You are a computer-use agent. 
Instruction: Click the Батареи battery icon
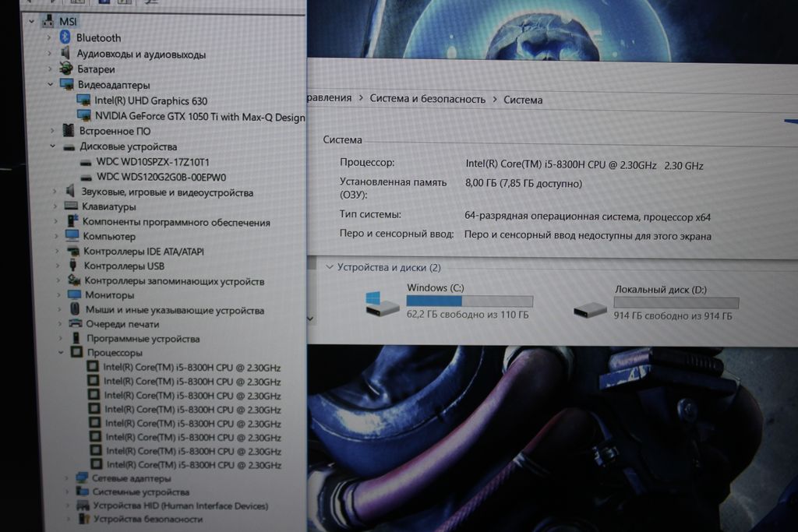click(66, 69)
